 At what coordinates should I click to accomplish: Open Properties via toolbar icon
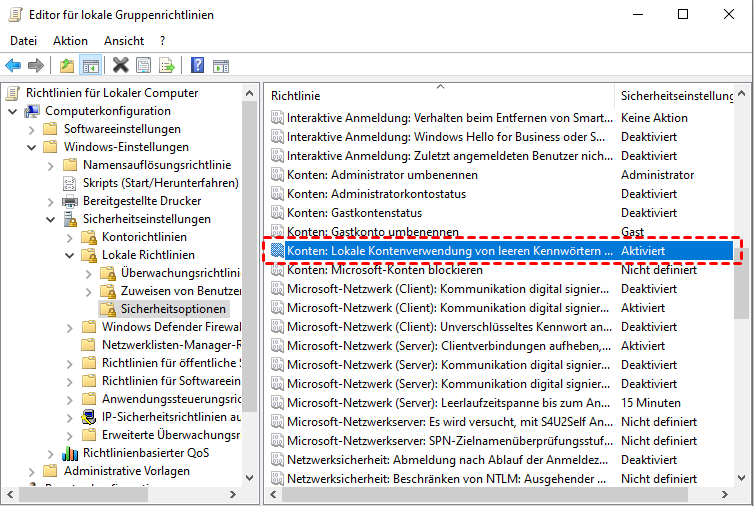coord(144,66)
